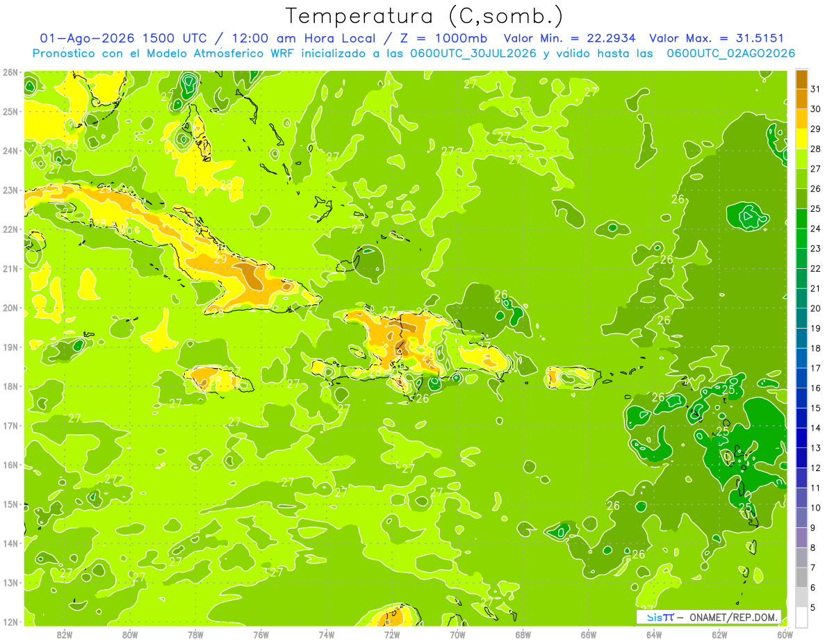Screen dimensions: 834x644
Task: Click the white swatch below legend value 5
Action: [801, 617]
